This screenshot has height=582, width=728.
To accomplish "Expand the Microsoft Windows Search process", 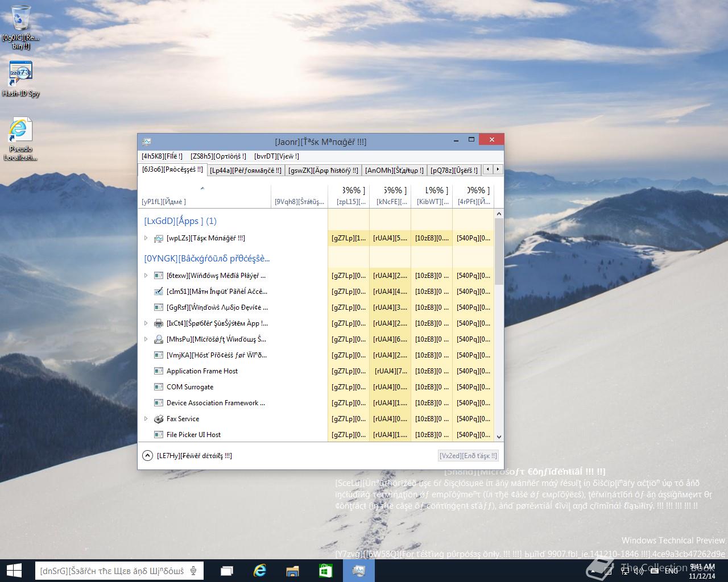I will click(x=146, y=339).
